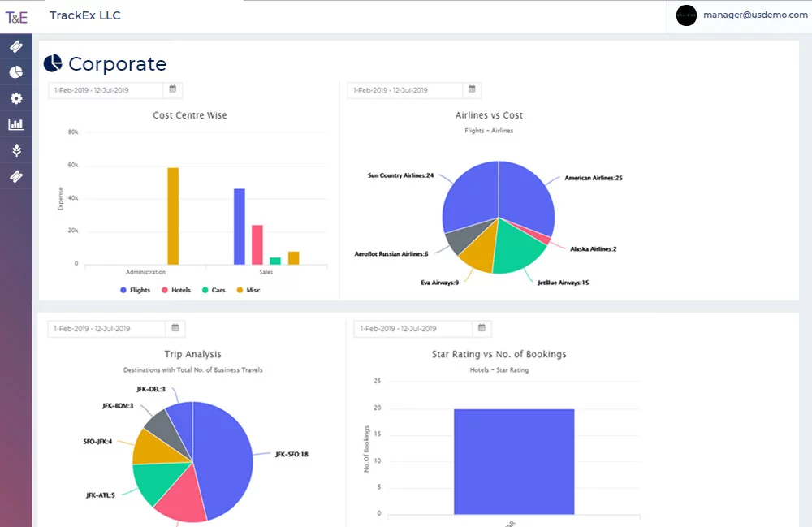812x527 pixels.
Task: Click the top ticket icon in sidebar
Action: pyautogui.click(x=16, y=47)
